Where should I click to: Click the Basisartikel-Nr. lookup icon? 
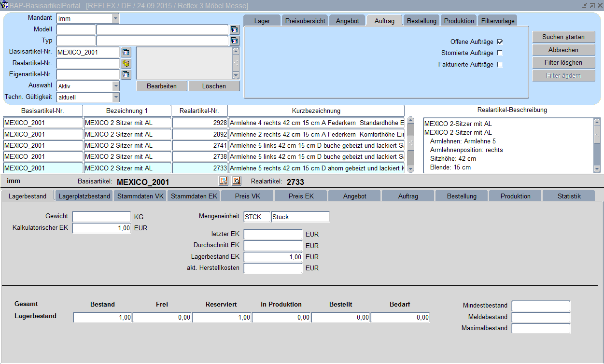click(126, 52)
